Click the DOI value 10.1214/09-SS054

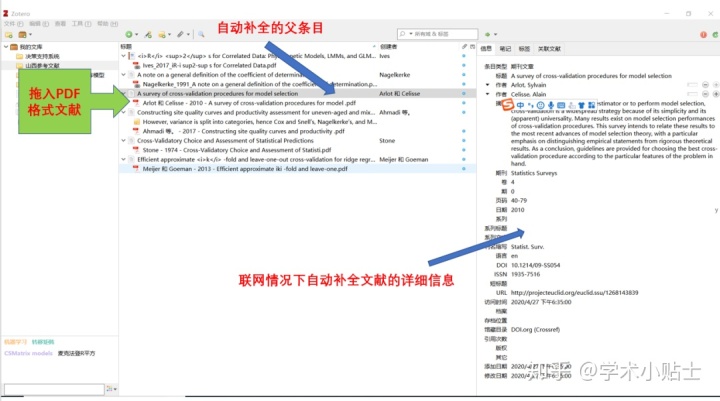coord(535,265)
